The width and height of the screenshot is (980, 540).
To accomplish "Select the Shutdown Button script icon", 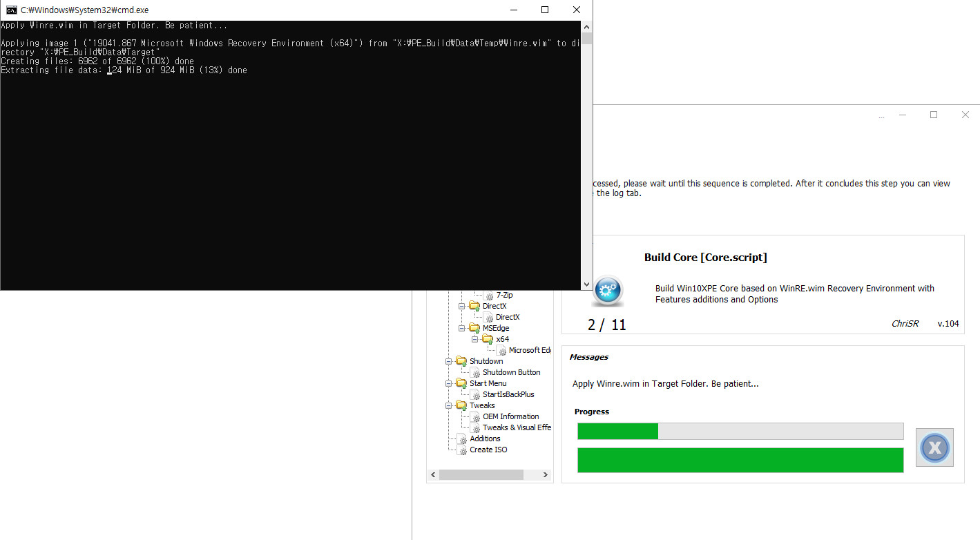I will tap(476, 373).
